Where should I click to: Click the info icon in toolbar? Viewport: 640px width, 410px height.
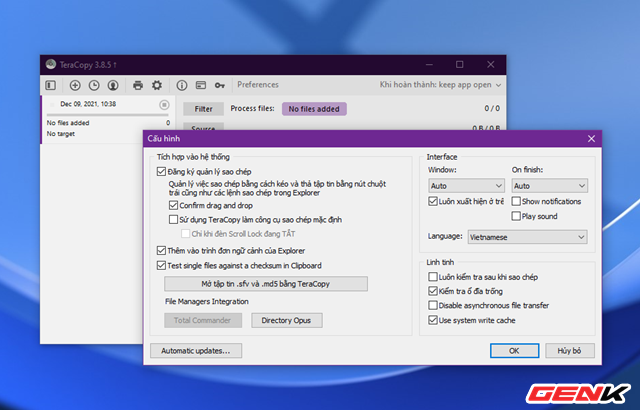click(182, 85)
